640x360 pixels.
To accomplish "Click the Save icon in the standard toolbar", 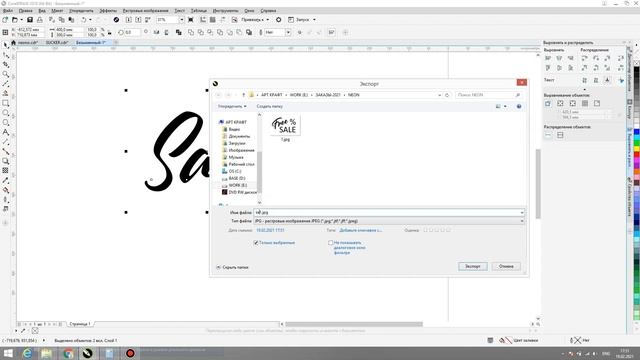I will click(30, 20).
